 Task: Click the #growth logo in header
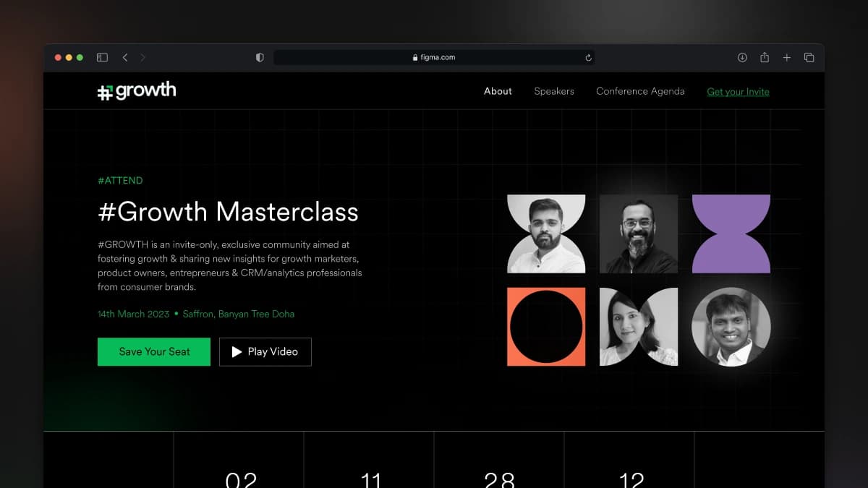point(137,91)
